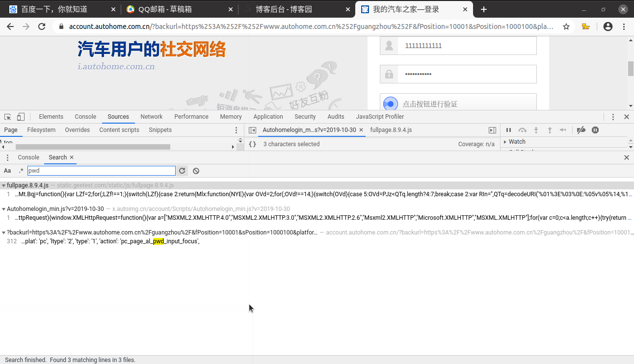This screenshot has height=364, width=634.
Task: Open the Performance panel
Action: click(191, 117)
